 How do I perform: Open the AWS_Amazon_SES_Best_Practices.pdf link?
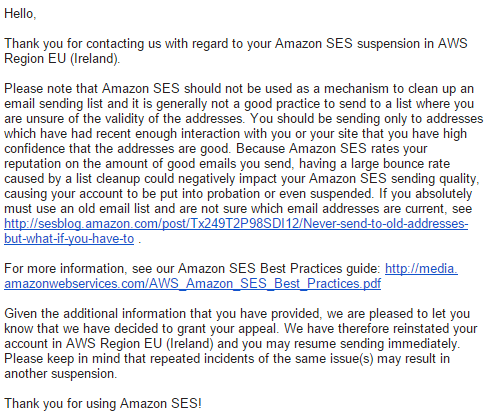point(192,284)
